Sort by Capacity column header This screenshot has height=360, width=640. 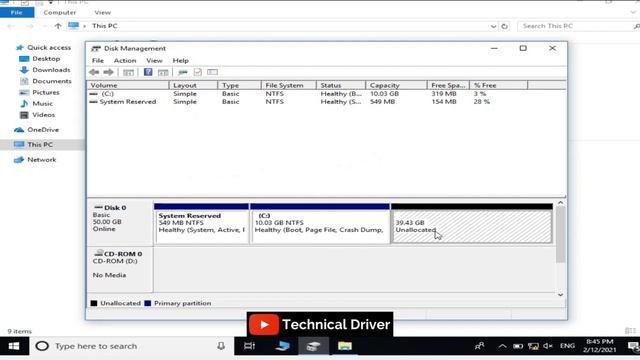396,85
